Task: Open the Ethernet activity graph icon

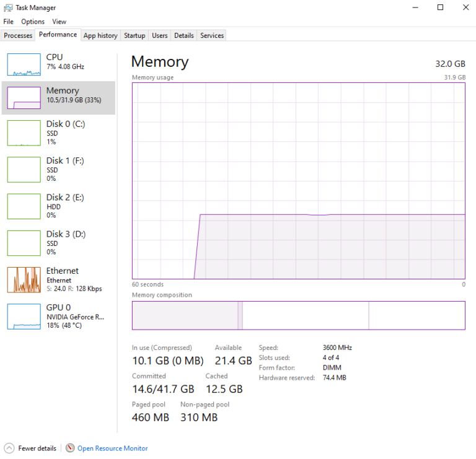Action: [x=24, y=279]
